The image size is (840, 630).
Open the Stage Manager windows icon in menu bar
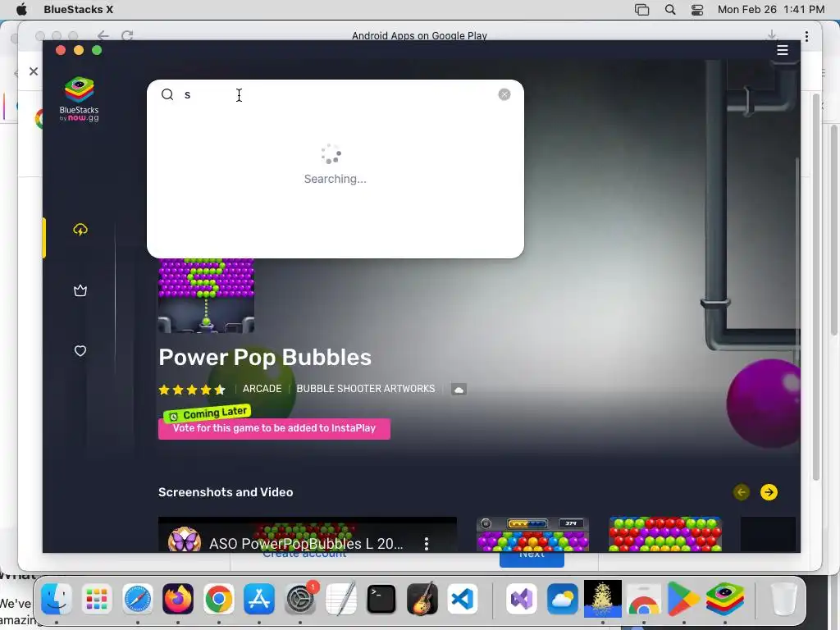click(641, 10)
